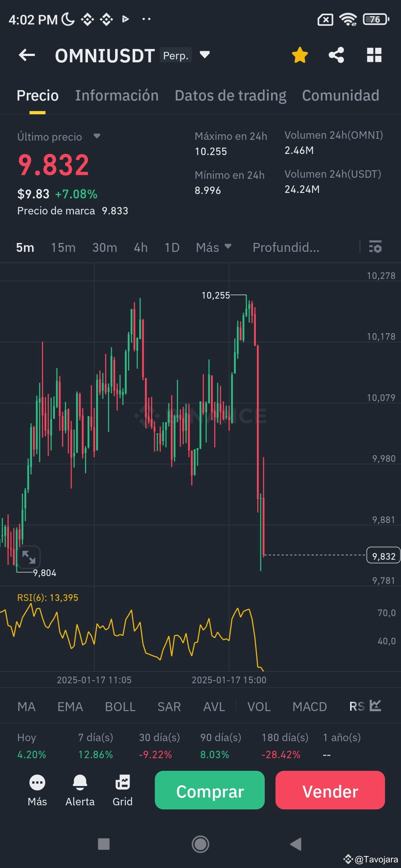
Task: Expand the OMNIUSDT pair selector arrow
Action: click(205, 55)
